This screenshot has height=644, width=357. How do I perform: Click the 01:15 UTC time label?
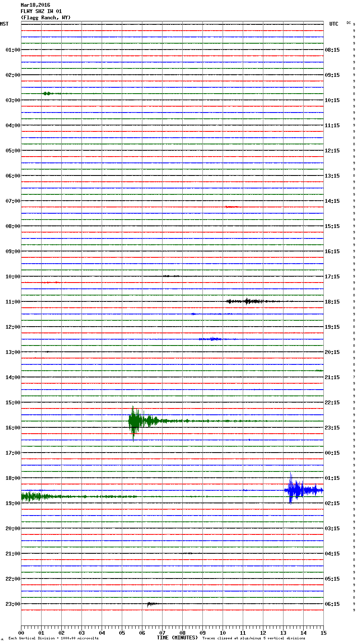pyautogui.click(x=332, y=478)
